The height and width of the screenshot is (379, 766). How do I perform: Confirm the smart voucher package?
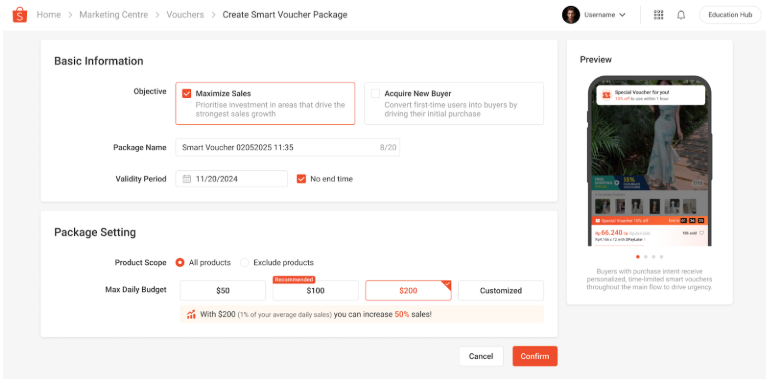point(535,356)
